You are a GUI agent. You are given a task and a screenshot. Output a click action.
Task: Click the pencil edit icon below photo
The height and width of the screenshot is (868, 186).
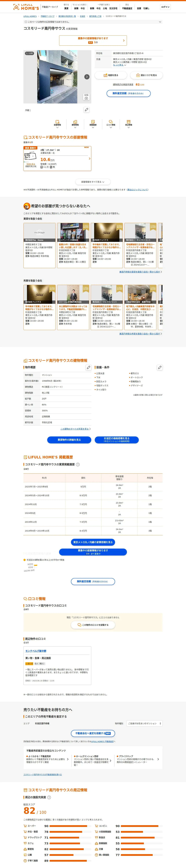click(x=86, y=110)
